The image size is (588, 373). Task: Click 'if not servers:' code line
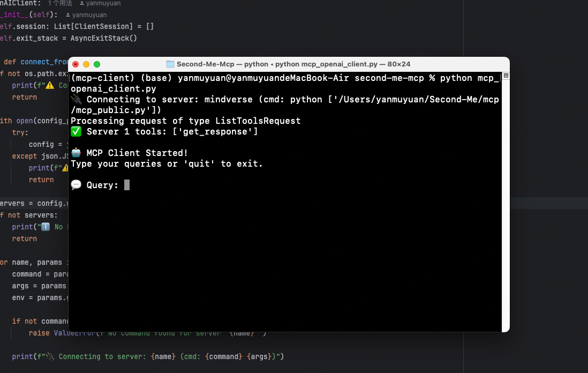click(29, 215)
